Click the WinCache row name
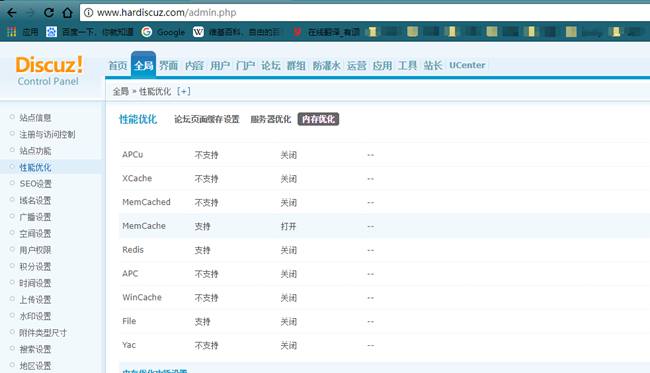The width and height of the screenshot is (650, 373). [x=142, y=298]
